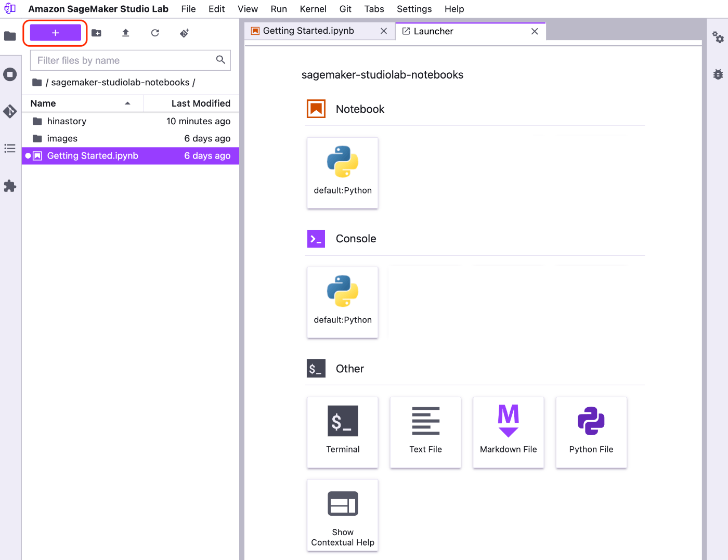Open the Run menu
Viewport: 728px width, 560px height.
279,9
